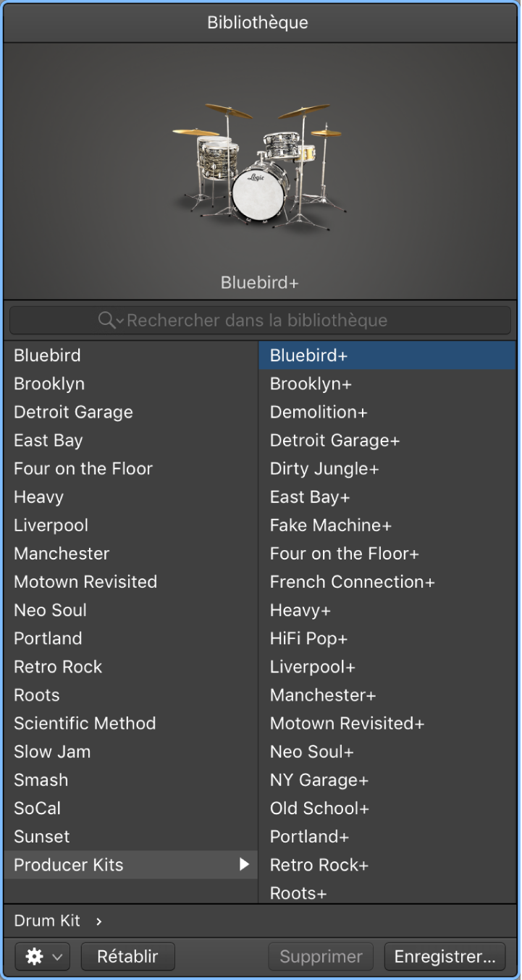The height and width of the screenshot is (980, 522).
Task: Choose the Liverpool drum kit
Action: click(51, 525)
